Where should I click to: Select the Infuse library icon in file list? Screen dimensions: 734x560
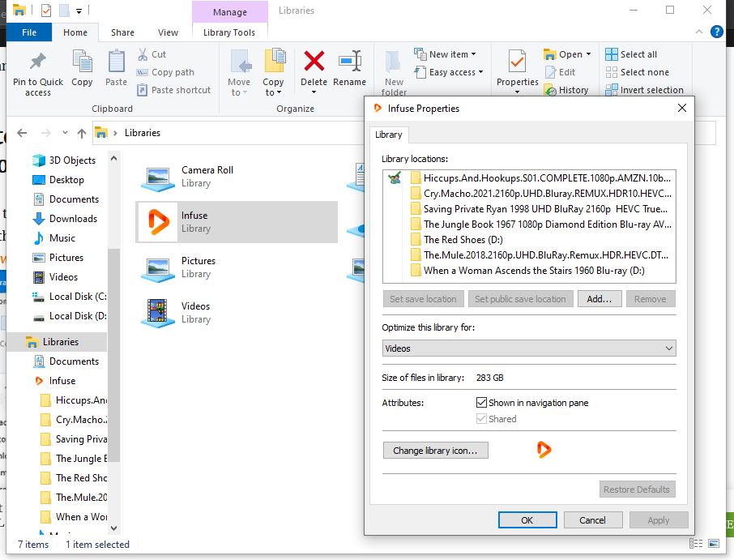pyautogui.click(x=158, y=222)
